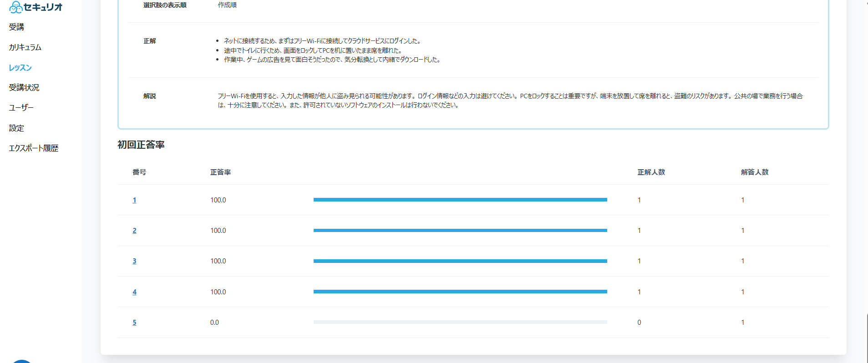Open question number 3 link

[134, 261]
